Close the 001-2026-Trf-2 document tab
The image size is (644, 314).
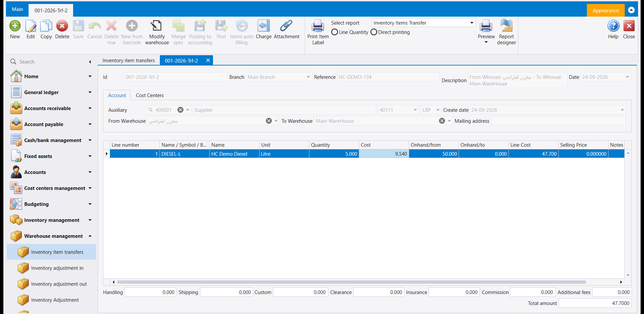coord(208,60)
